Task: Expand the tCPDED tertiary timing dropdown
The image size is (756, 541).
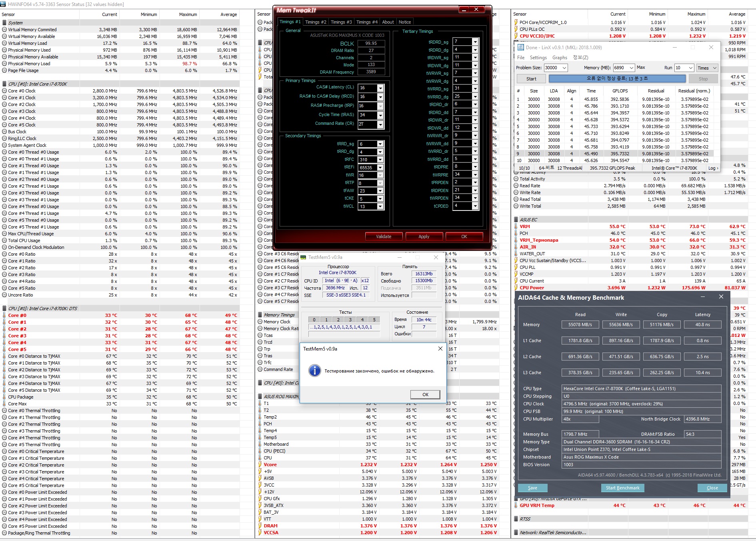Action: pyautogui.click(x=475, y=206)
